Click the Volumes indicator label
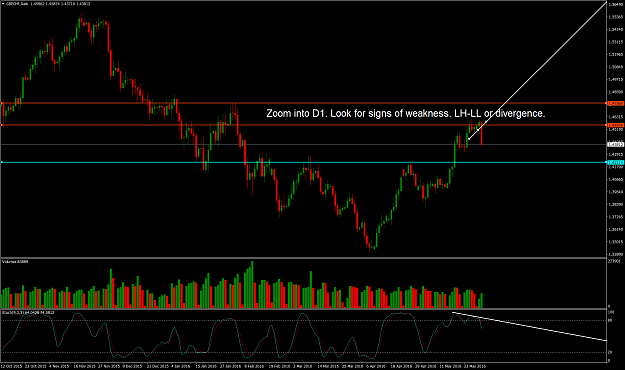This screenshot has width=625, height=370. tap(15, 262)
